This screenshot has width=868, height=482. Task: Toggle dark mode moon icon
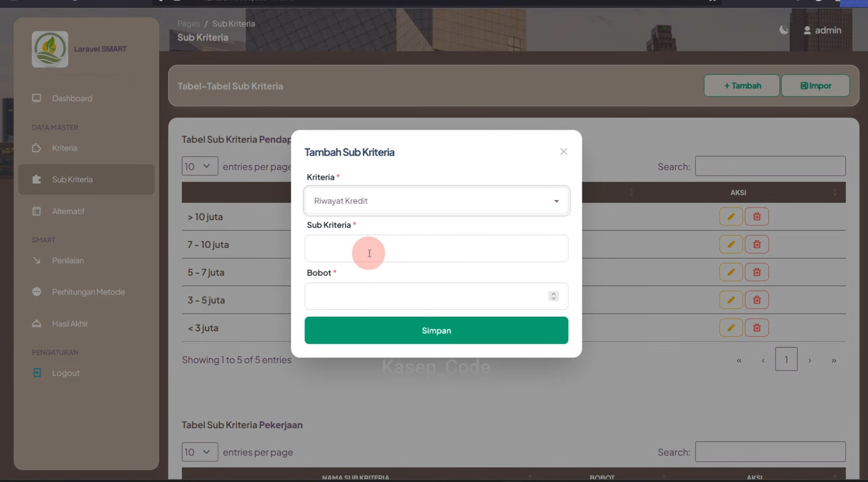click(784, 30)
